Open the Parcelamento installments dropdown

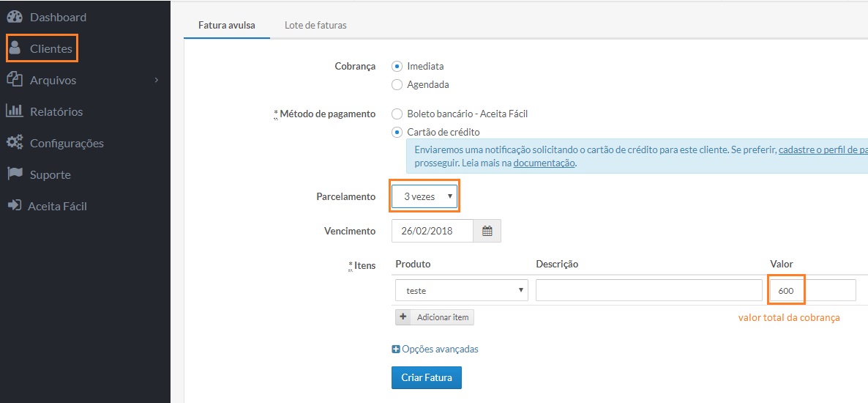click(x=424, y=196)
